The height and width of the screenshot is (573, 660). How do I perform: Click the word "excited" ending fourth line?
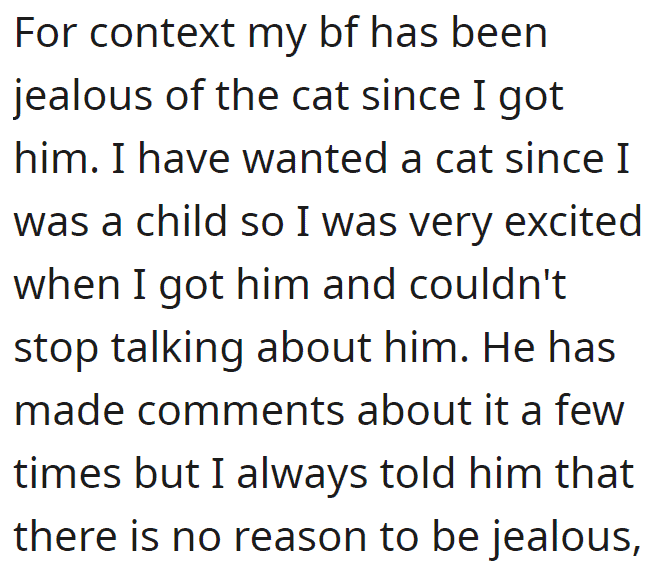[573, 221]
